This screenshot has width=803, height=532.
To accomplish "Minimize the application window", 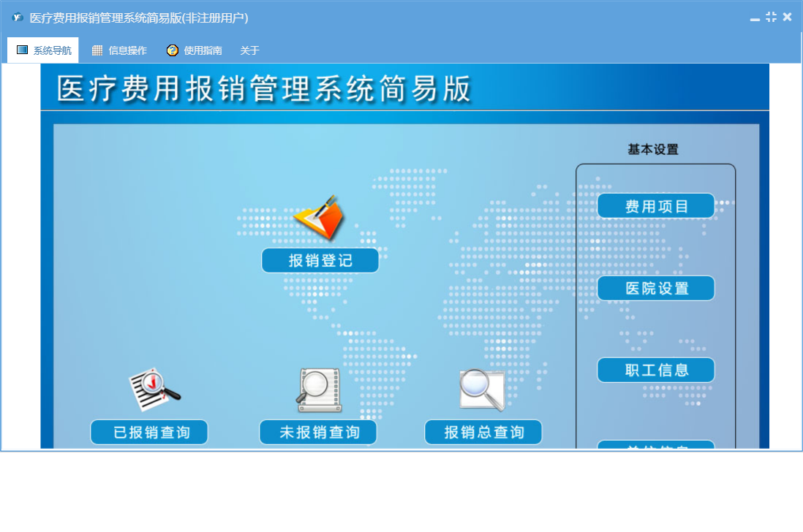I will click(x=755, y=18).
